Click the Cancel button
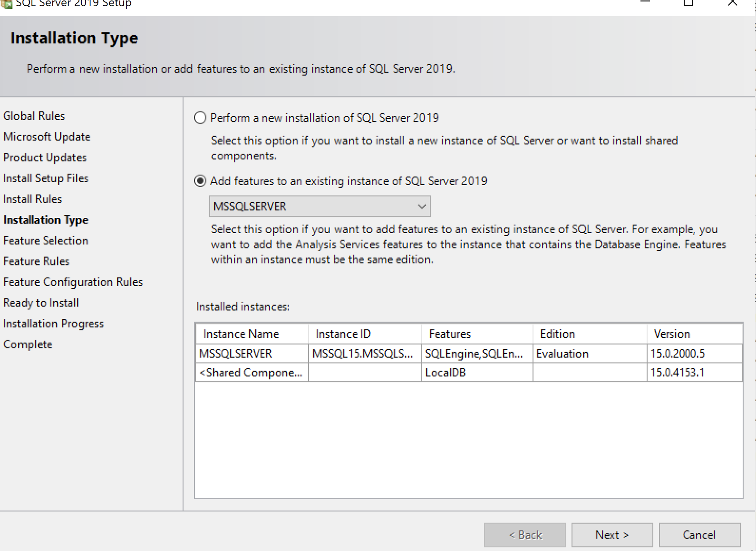The height and width of the screenshot is (551, 756). pos(699,535)
